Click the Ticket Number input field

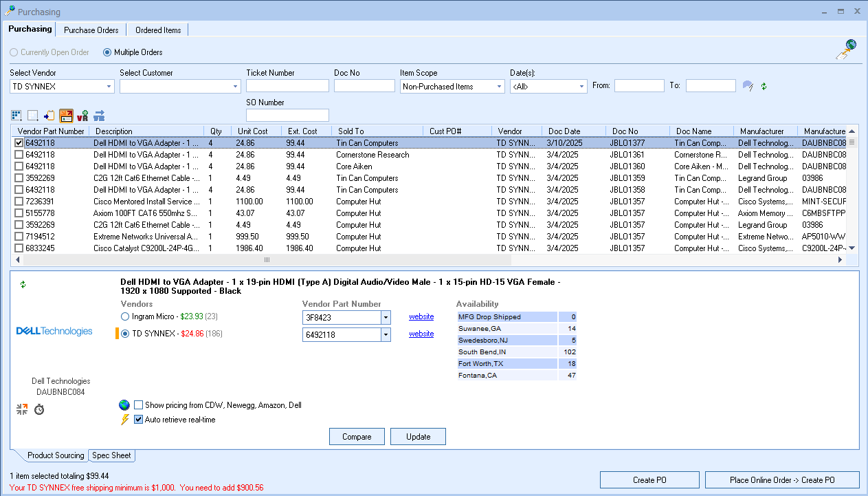[287, 86]
